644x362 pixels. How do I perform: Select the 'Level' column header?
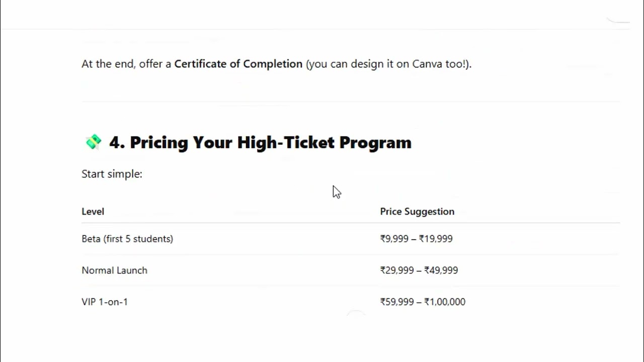point(93,212)
